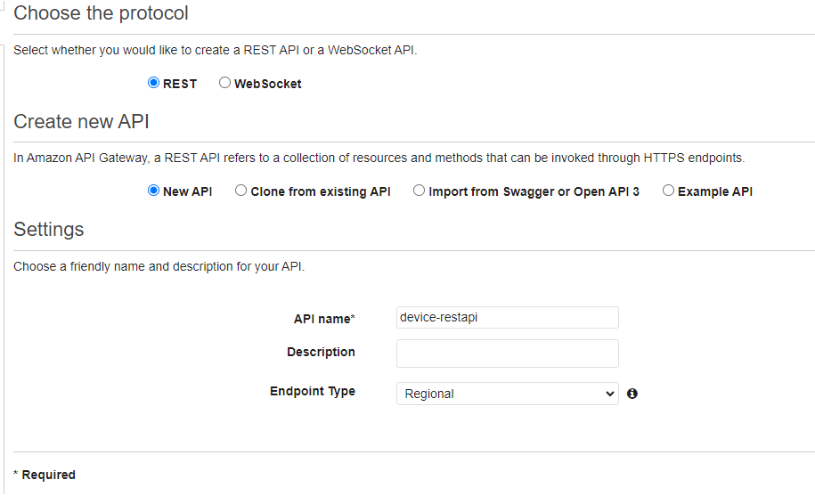Click the In Amazon API Gateway description text

coord(379,159)
